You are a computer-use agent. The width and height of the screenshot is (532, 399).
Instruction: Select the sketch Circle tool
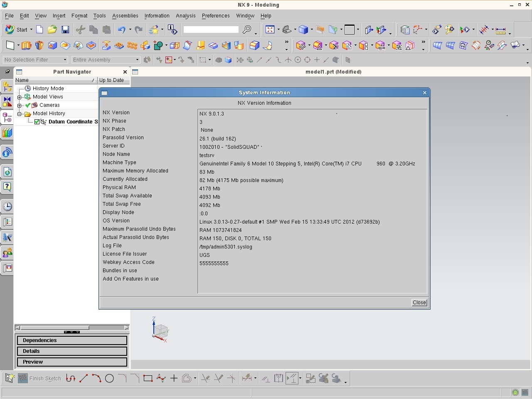click(109, 378)
